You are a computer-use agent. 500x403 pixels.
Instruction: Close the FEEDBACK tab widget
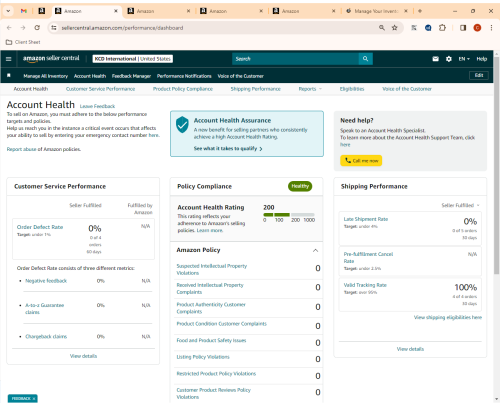click(x=34, y=399)
